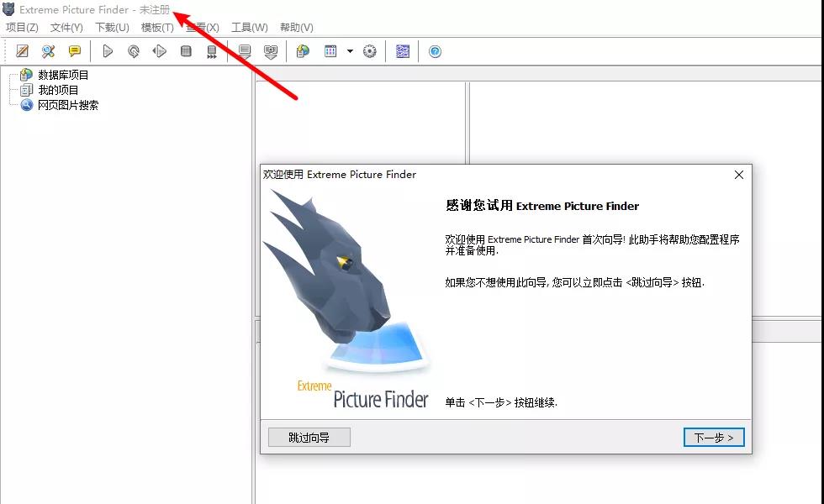The height and width of the screenshot is (504, 824).
Task: Click the 下一步 > button
Action: coord(714,438)
